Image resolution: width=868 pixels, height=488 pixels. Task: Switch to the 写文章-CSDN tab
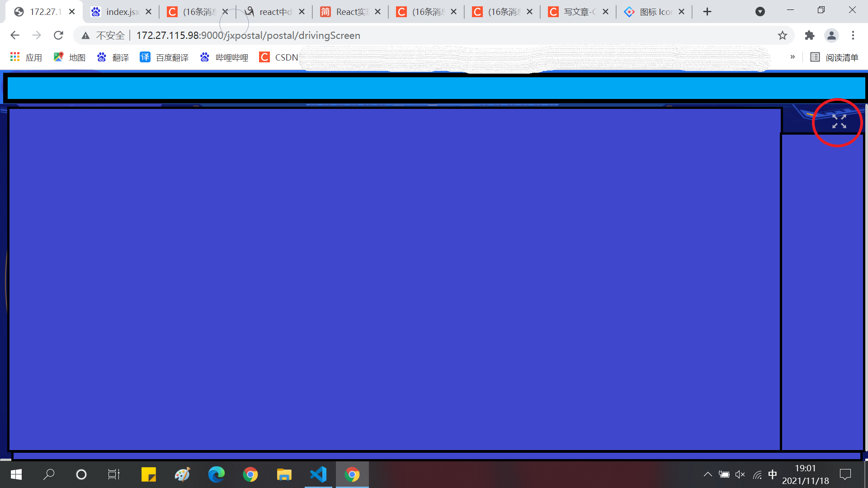tap(578, 11)
